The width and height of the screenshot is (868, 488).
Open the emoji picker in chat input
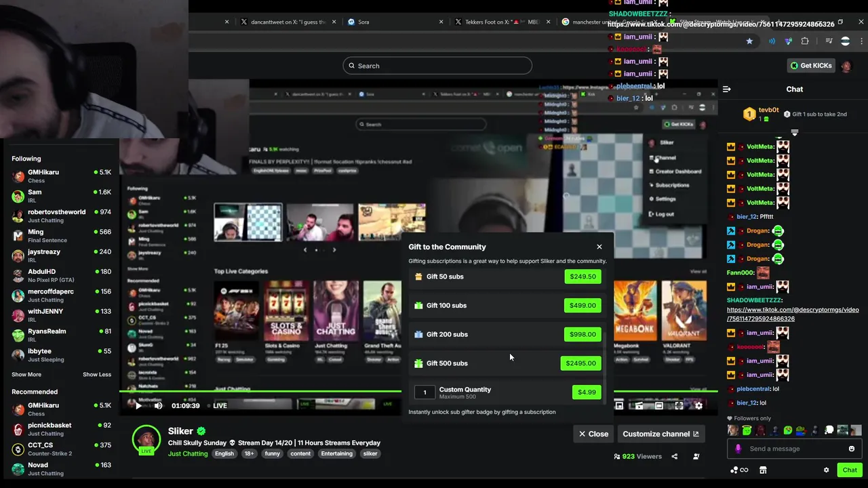(852, 449)
